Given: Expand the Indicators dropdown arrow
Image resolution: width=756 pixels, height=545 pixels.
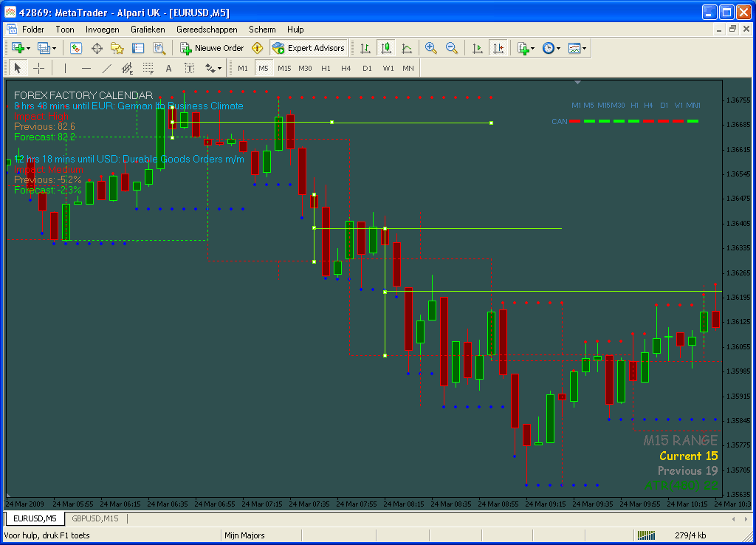Looking at the screenshot, I should [533, 48].
